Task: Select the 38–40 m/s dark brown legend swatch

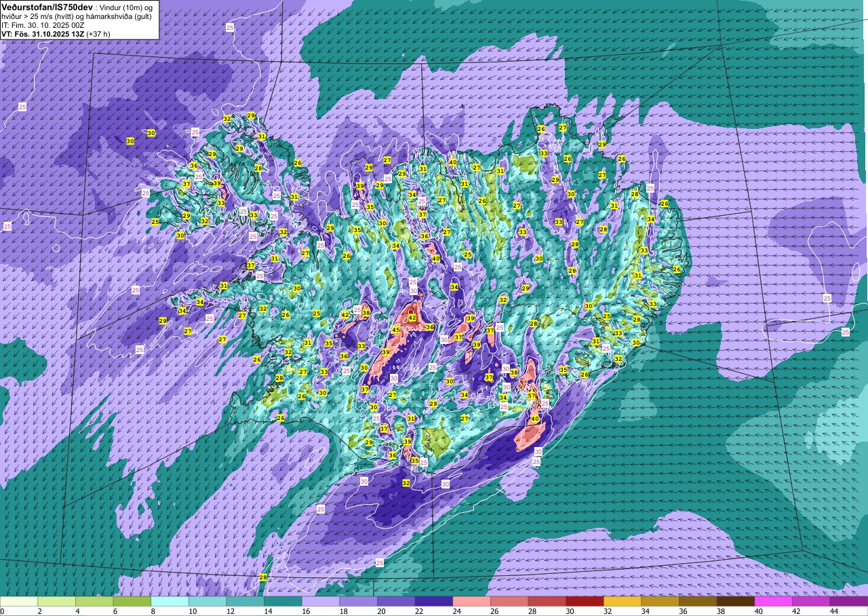Action: pos(736,601)
